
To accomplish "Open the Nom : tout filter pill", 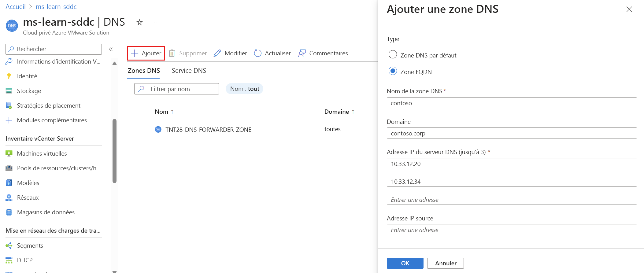I will pyautogui.click(x=245, y=89).
